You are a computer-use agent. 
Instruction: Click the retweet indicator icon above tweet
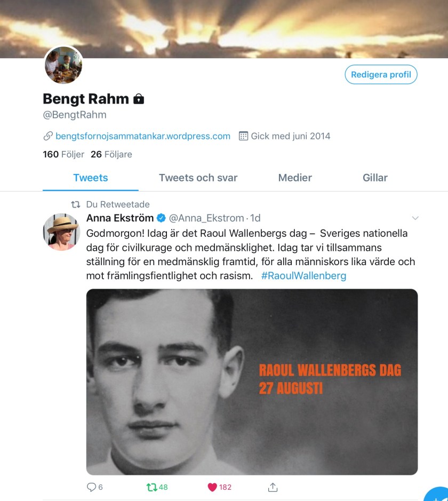click(x=75, y=204)
